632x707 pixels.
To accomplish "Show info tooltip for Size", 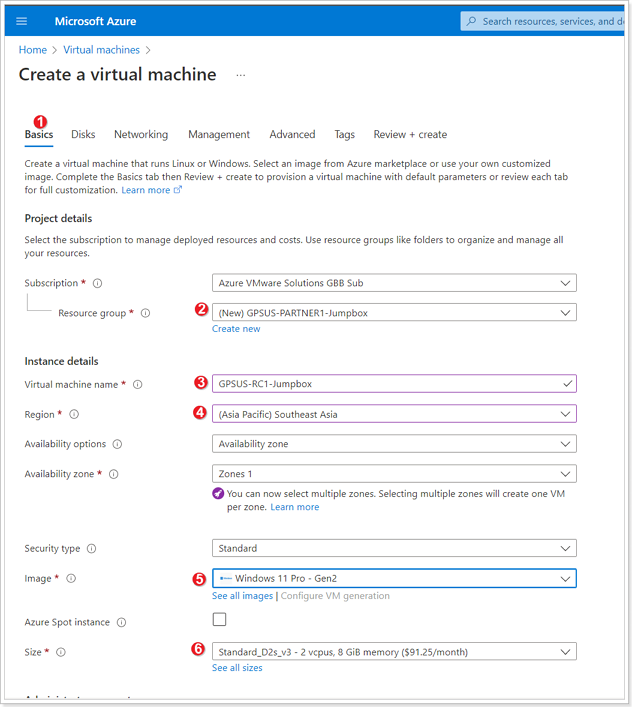I will point(61,652).
